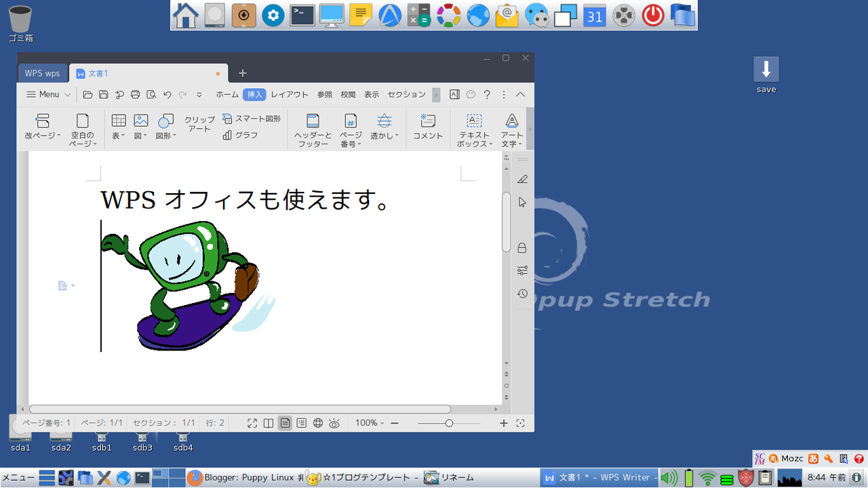Expand 改ページ dropdown arrow
Image resolution: width=868 pixels, height=488 pixels.
click(59, 135)
